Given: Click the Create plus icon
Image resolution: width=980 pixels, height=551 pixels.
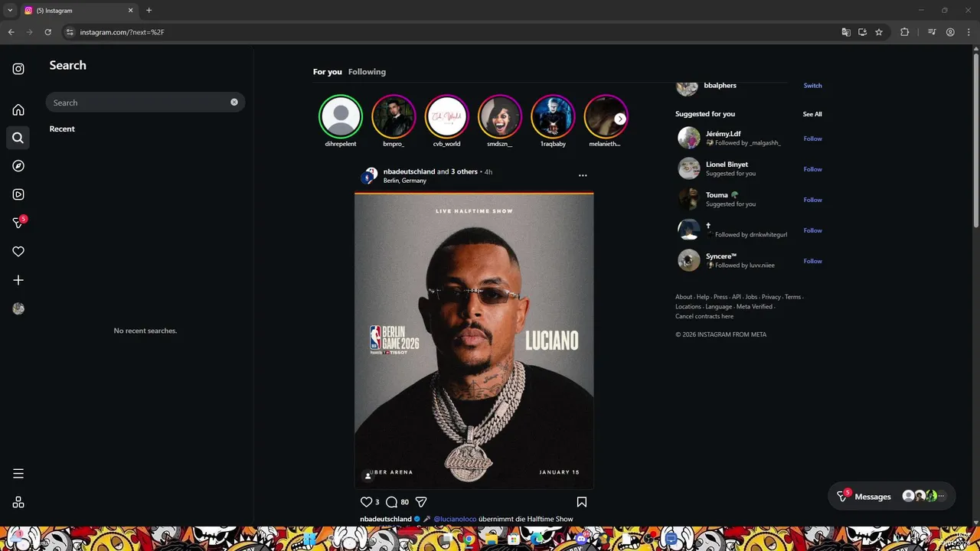Looking at the screenshot, I should point(18,280).
